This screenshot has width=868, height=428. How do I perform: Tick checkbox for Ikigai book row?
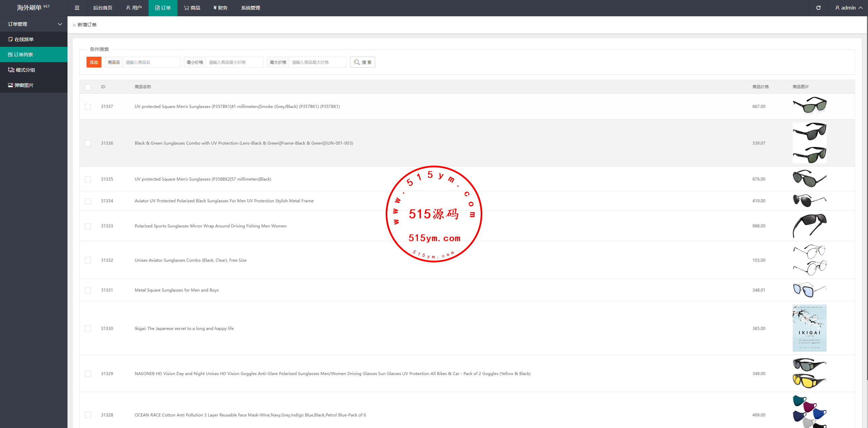[88, 329]
